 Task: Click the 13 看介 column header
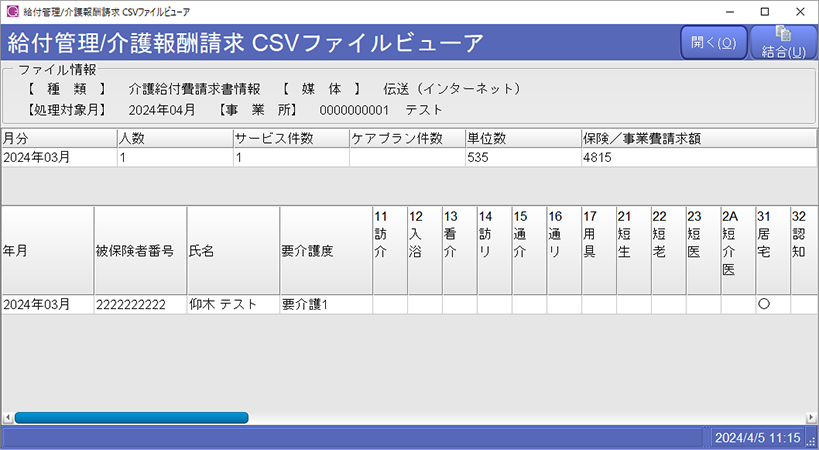460,251
